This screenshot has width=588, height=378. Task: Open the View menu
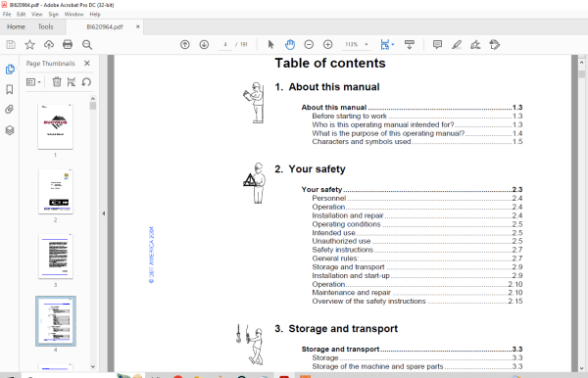pos(37,15)
